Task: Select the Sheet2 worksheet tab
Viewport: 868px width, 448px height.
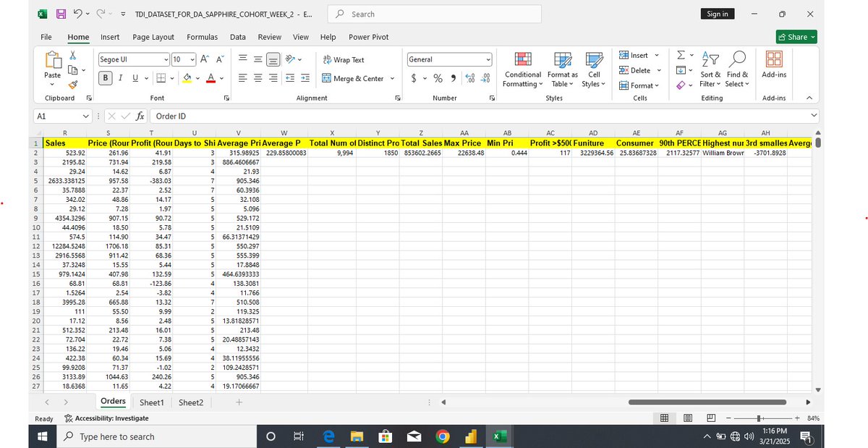Action: coord(191,402)
